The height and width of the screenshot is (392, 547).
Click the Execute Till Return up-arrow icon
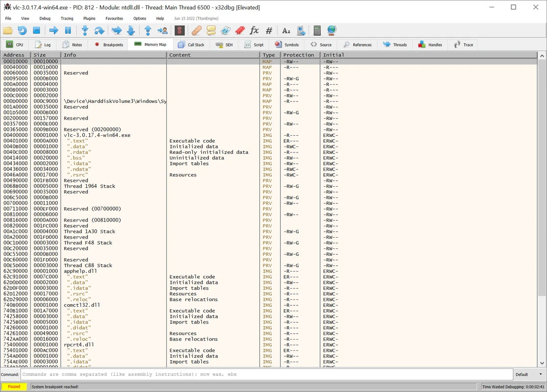coord(148,30)
